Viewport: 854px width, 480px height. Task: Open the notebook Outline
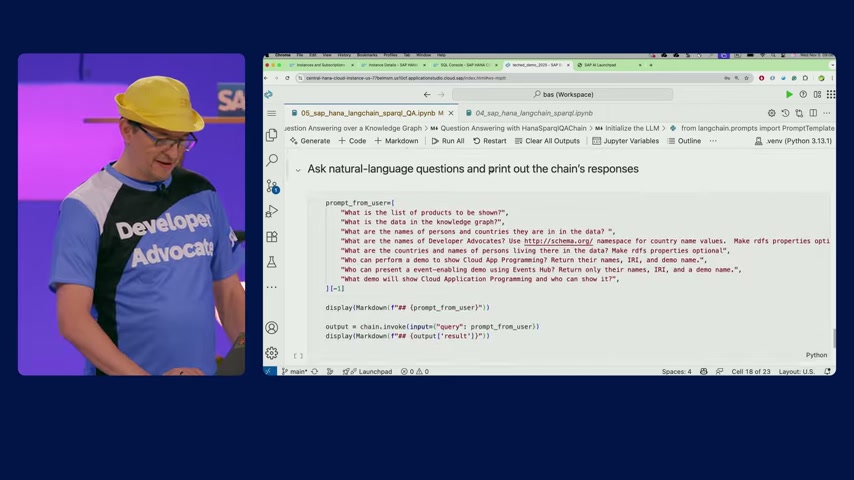684,141
